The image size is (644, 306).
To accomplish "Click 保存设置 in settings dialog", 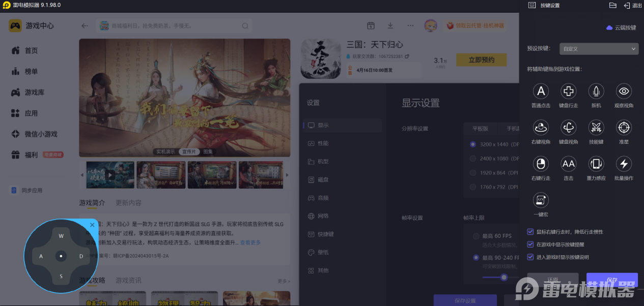I will click(465, 300).
